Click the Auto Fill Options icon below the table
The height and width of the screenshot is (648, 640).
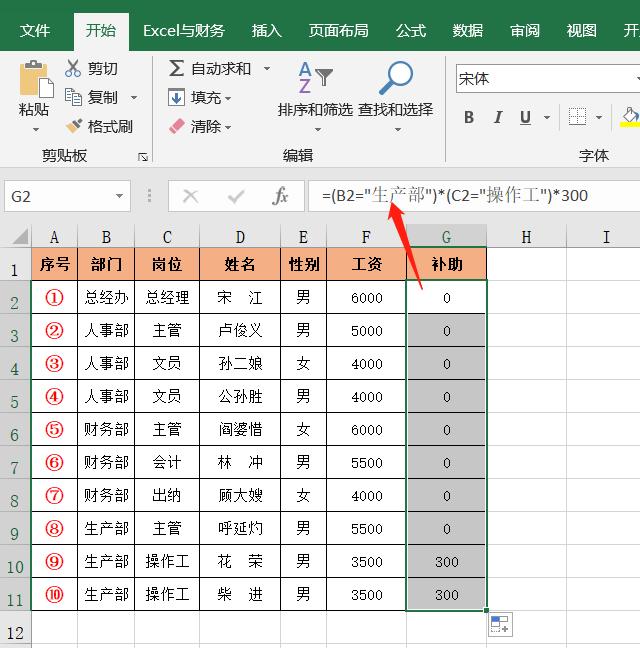[x=499, y=625]
